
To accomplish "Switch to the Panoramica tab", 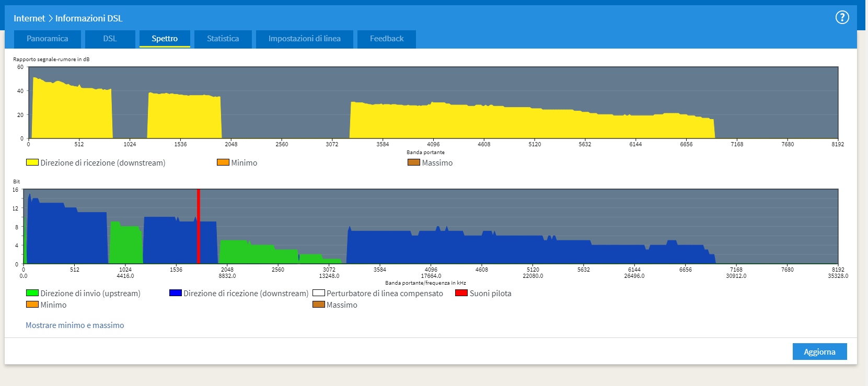I will coord(48,39).
